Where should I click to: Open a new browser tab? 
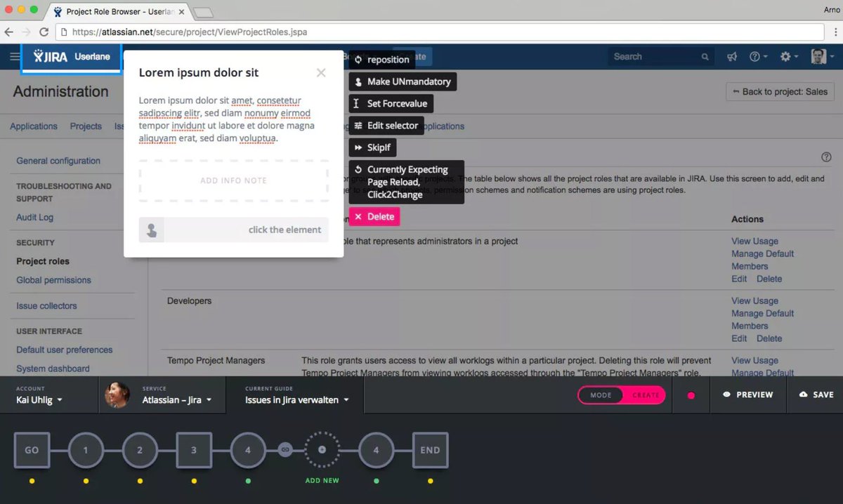[203, 12]
